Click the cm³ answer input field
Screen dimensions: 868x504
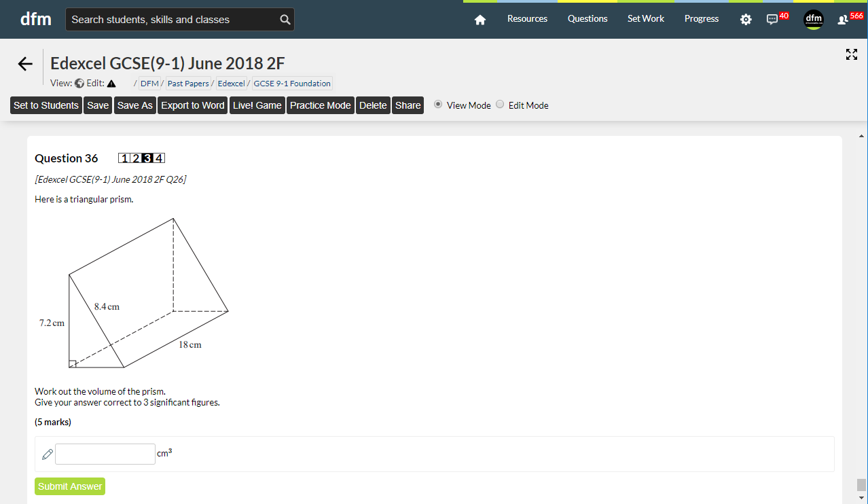(x=105, y=454)
